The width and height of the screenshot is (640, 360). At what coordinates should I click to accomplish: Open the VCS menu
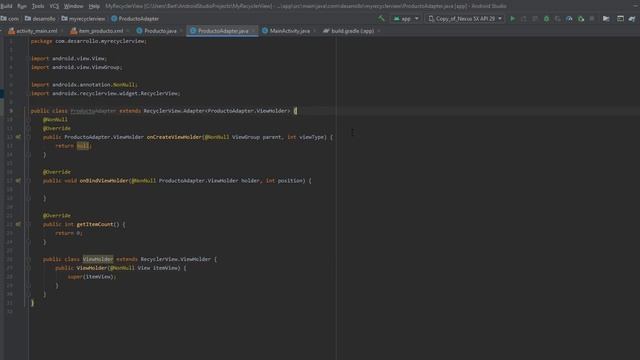point(54,6)
